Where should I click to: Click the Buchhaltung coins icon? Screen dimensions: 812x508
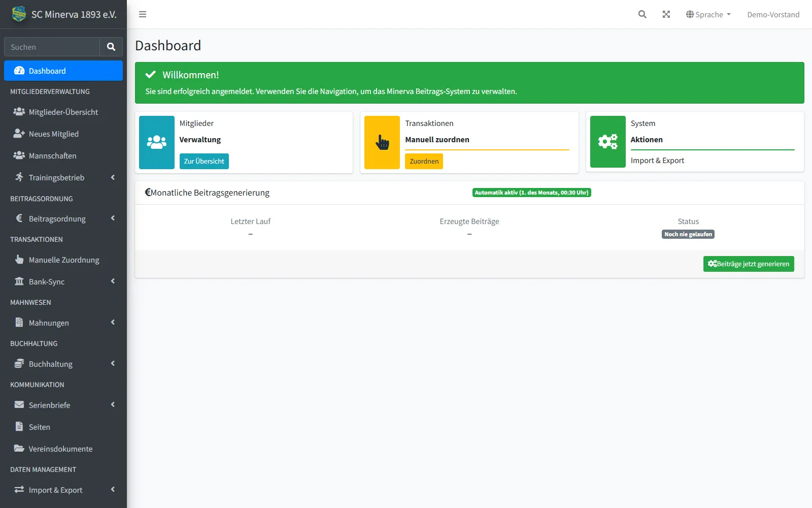pos(19,364)
